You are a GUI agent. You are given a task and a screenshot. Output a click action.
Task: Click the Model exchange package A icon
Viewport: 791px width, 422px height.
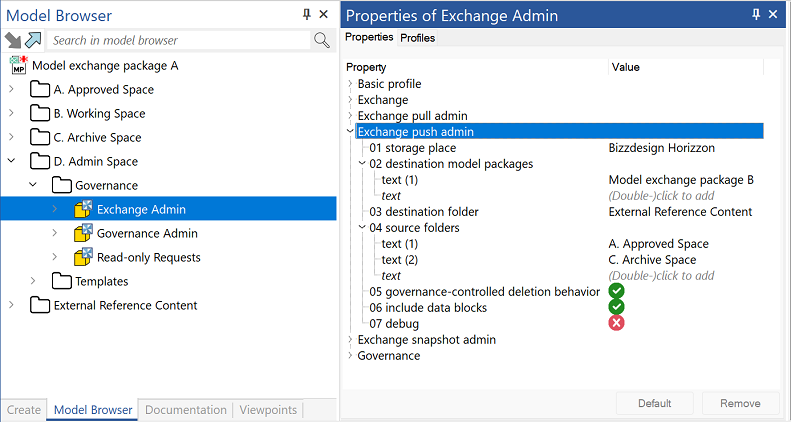pos(19,66)
